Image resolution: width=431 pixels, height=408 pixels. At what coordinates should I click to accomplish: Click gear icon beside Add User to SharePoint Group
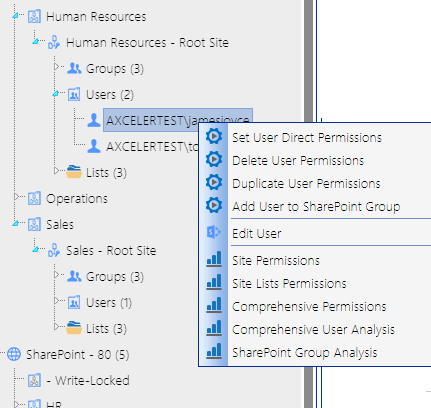click(x=214, y=205)
